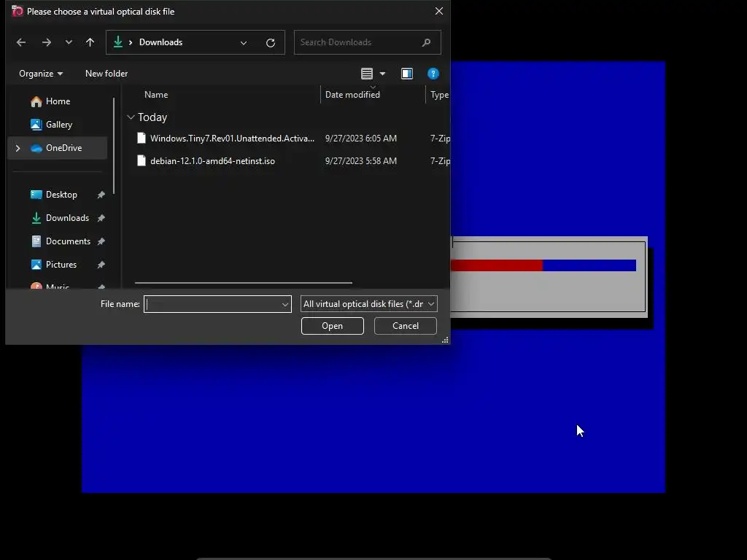Expand the OneDrive tree node

click(18, 148)
